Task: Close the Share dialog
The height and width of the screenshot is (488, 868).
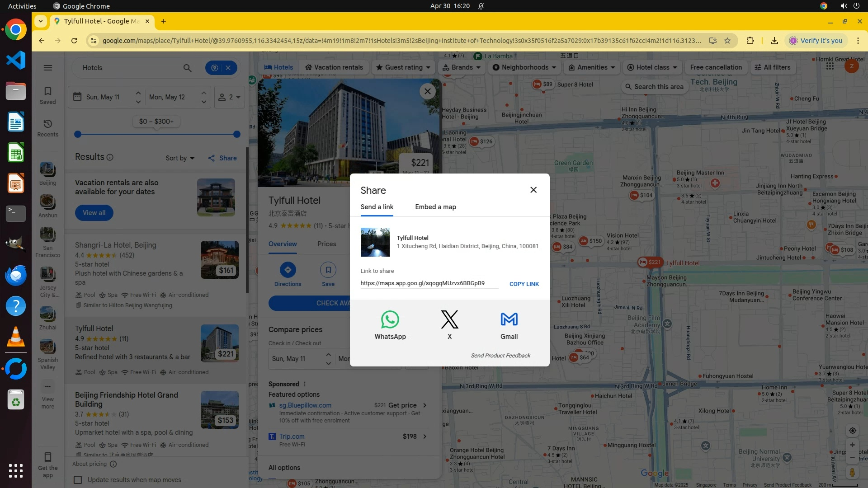Action: 533,190
